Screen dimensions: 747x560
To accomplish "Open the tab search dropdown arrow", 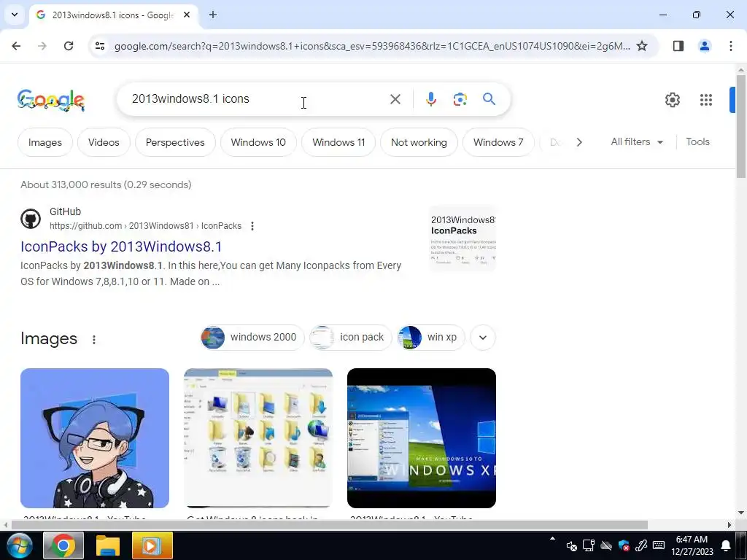I will point(15,15).
